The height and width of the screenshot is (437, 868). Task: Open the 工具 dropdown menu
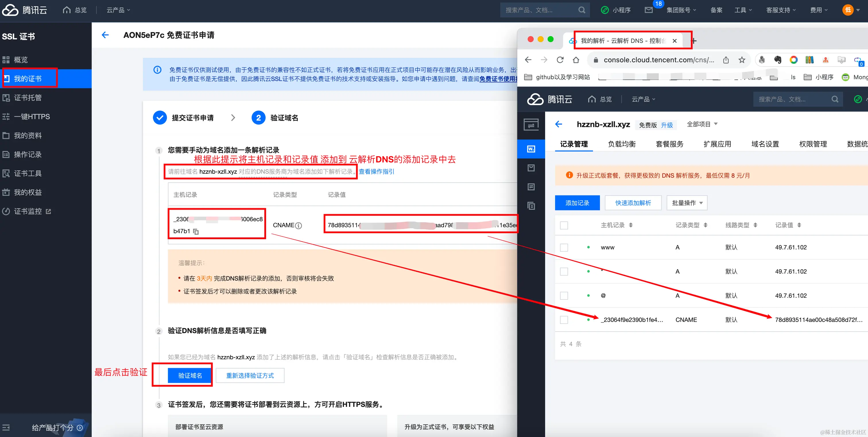[x=743, y=10]
